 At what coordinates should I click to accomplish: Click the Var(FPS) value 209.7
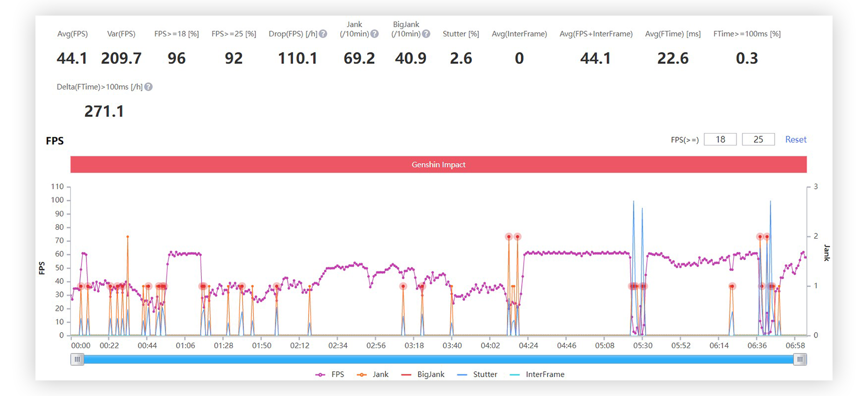pos(121,58)
